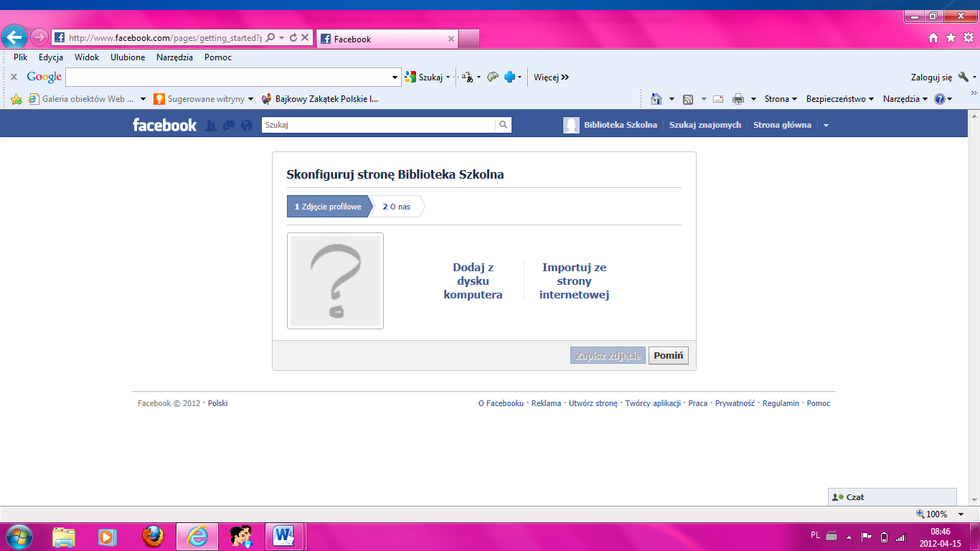Image resolution: width=980 pixels, height=551 pixels.
Task: Open the Plik menu
Action: click(21, 57)
